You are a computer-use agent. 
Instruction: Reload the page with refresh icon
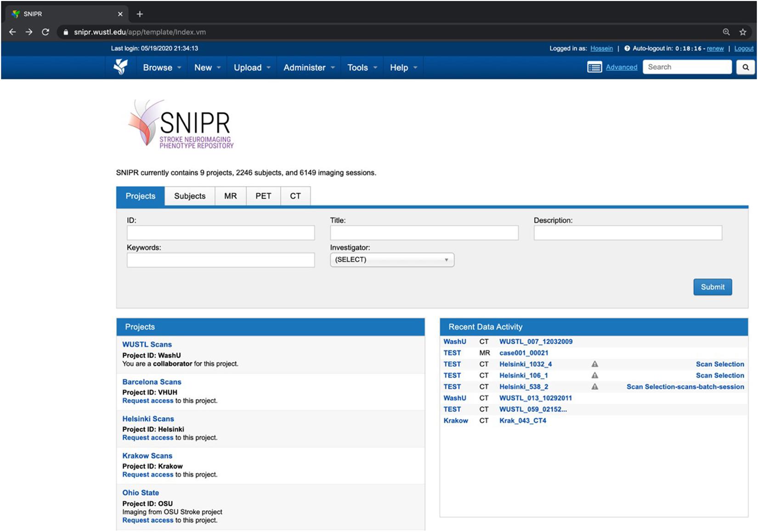click(x=45, y=32)
